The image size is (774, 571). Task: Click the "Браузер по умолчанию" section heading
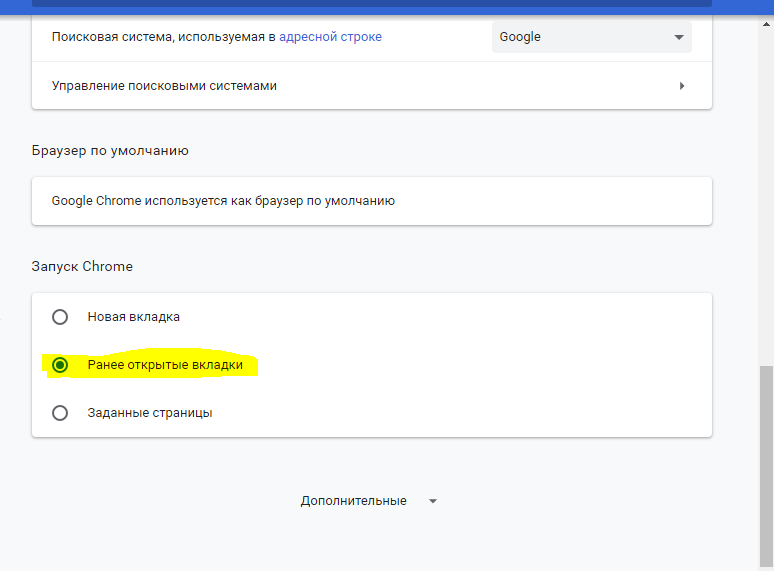coord(110,151)
